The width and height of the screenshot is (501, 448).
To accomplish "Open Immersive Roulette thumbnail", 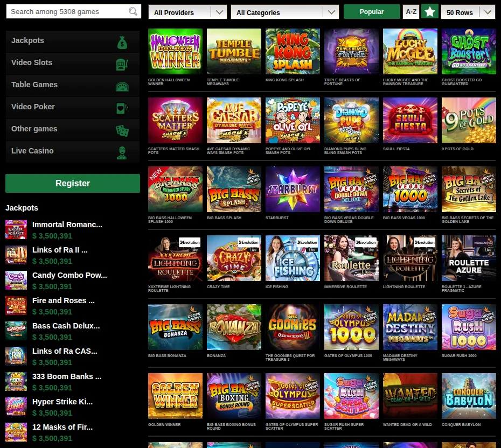I will click(351, 258).
